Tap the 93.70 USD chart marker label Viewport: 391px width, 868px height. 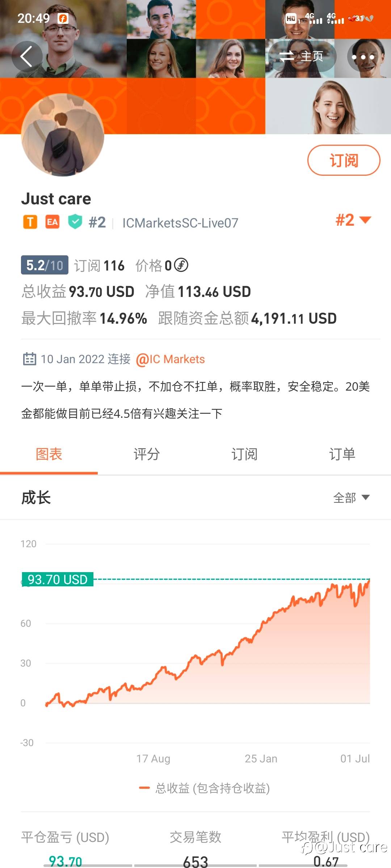[58, 579]
